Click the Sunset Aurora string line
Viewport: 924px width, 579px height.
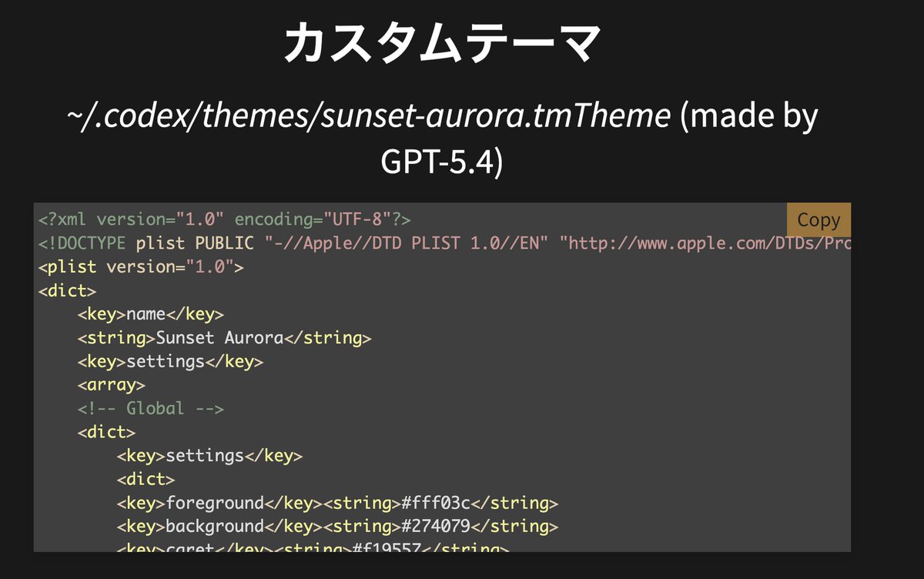click(224, 338)
